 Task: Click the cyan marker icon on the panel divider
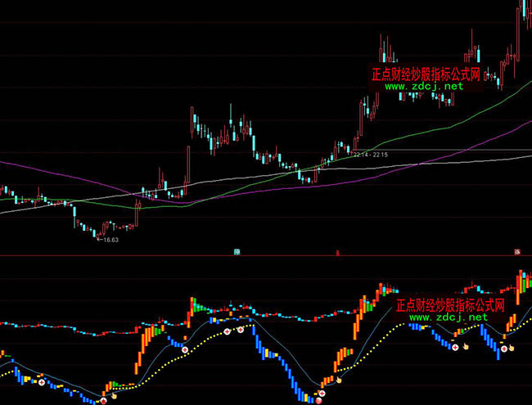tap(237, 252)
